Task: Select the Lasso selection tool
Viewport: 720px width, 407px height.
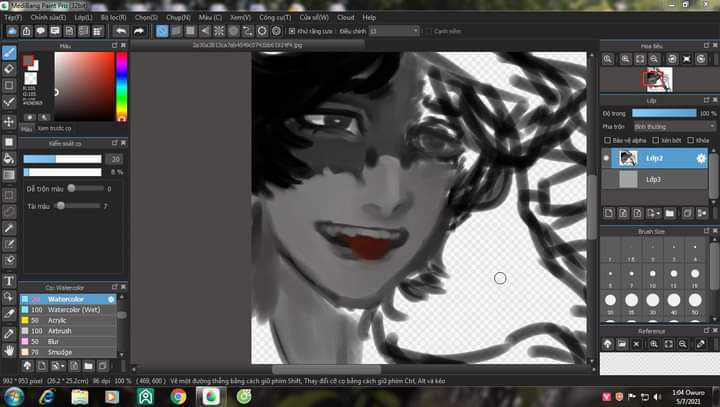Action: (x=9, y=212)
